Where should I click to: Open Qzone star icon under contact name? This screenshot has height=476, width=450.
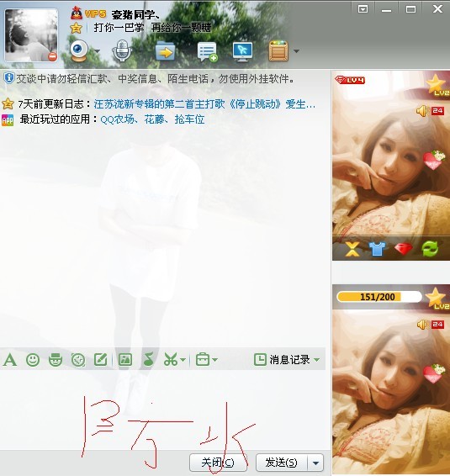tap(76, 29)
